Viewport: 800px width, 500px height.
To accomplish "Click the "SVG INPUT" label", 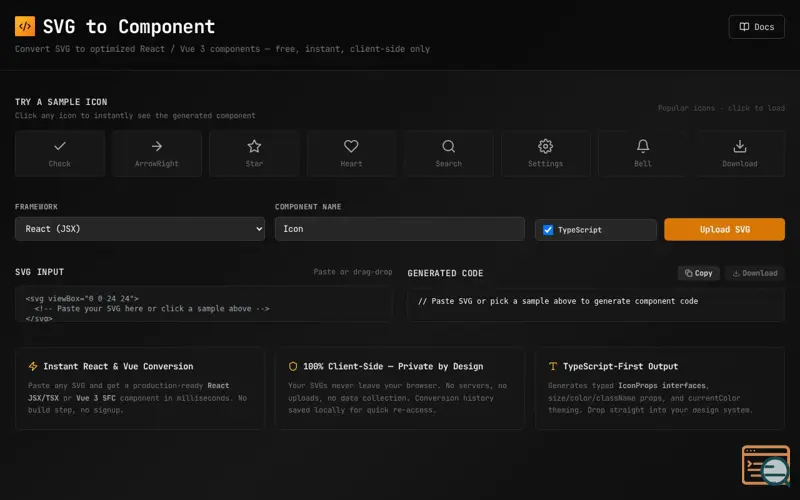I will [40, 272].
